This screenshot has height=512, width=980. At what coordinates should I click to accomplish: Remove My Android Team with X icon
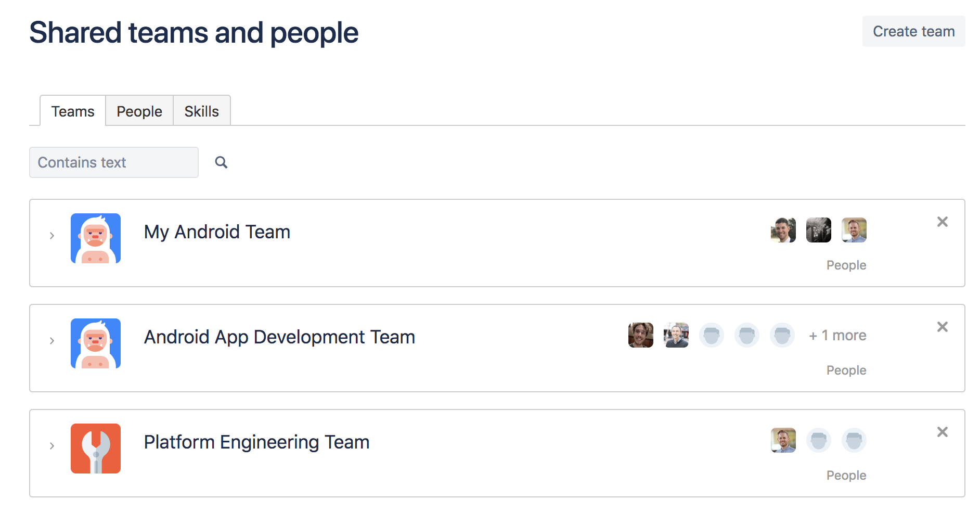(x=942, y=222)
